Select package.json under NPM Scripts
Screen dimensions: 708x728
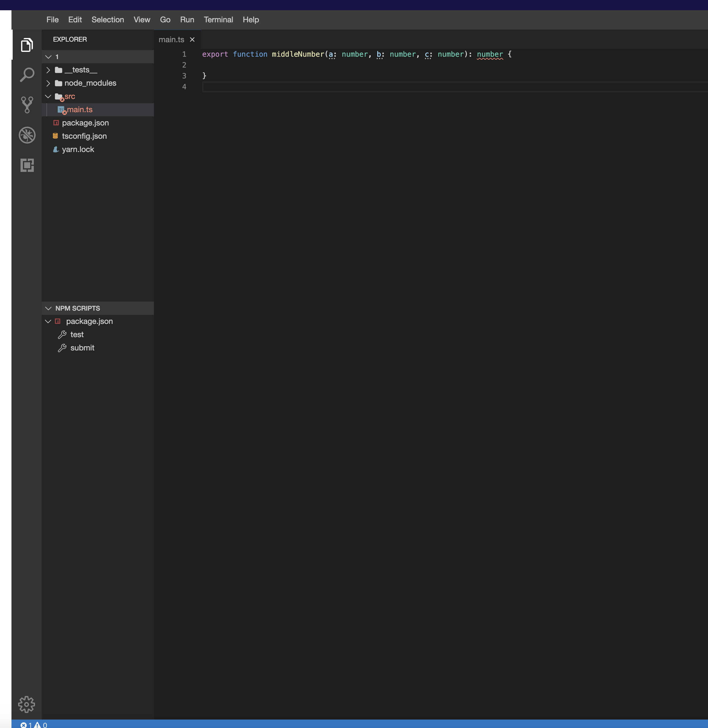pyautogui.click(x=89, y=321)
